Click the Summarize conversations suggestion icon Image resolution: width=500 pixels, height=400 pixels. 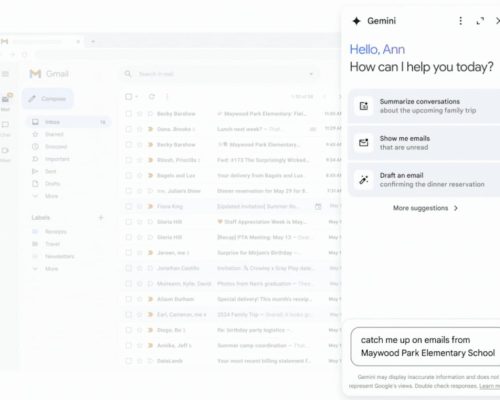tap(364, 106)
